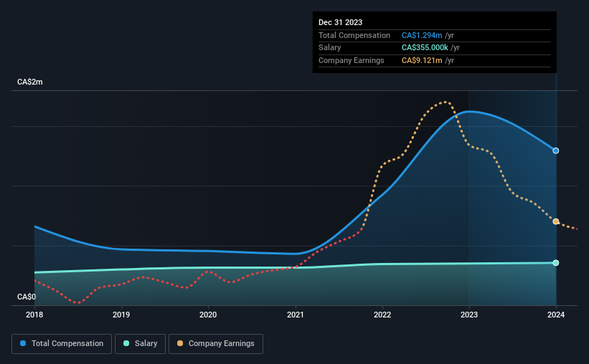Click the blue Total Compensation data point marker
The width and height of the screenshot is (589, 364).
555,150
